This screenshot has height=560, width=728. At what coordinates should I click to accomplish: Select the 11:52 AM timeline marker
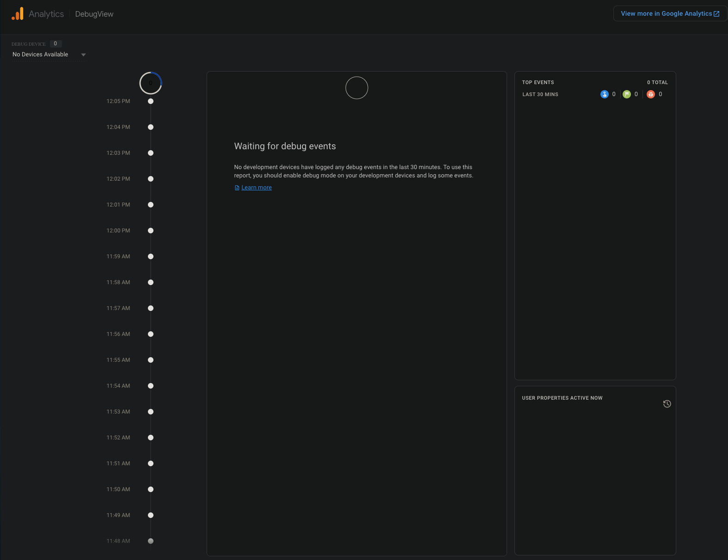pyautogui.click(x=151, y=438)
